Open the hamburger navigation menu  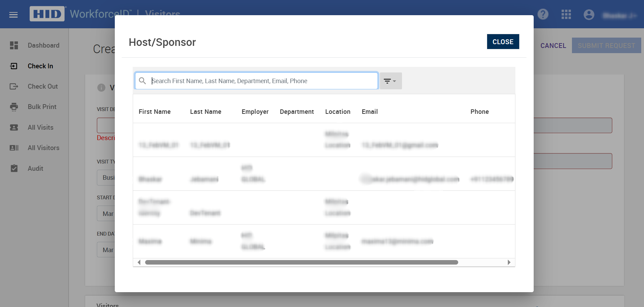pyautogui.click(x=13, y=15)
